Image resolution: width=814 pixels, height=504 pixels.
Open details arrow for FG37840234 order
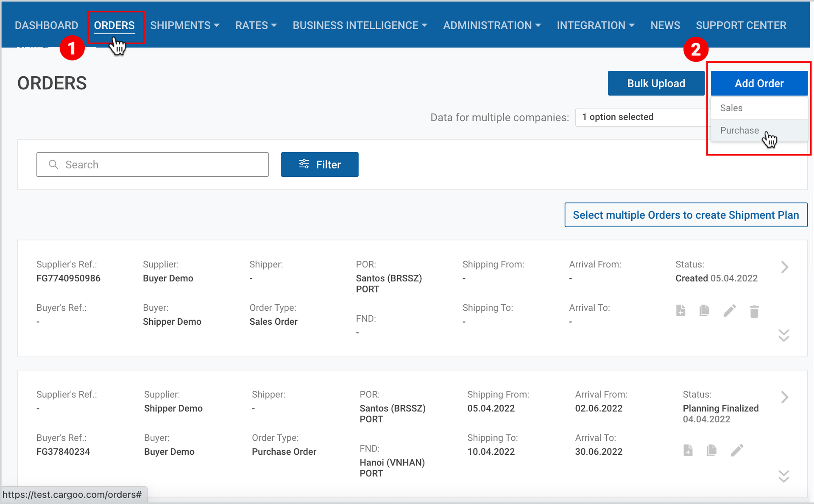point(784,397)
